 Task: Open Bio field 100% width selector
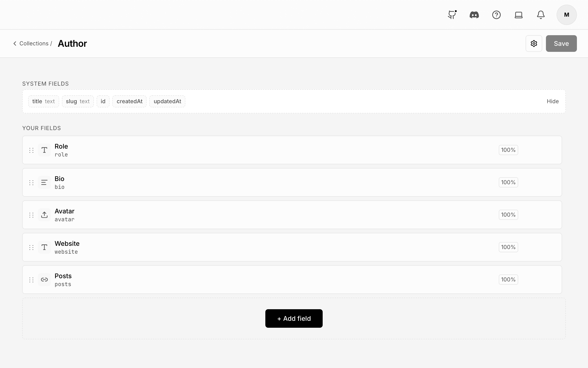point(508,182)
